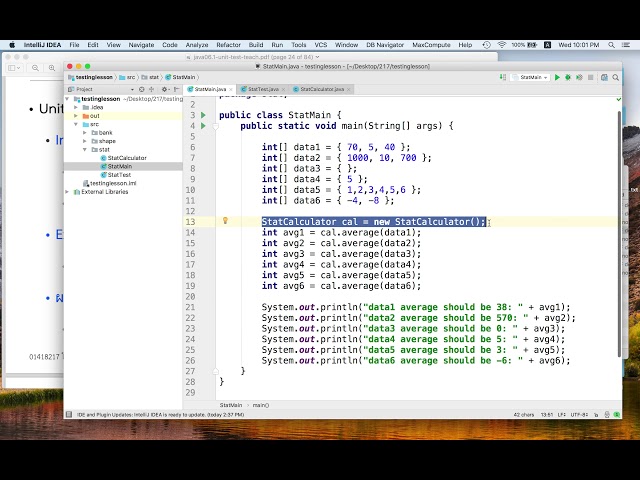Click LF line separator in status bar
The image size is (640, 480).
click(562, 414)
